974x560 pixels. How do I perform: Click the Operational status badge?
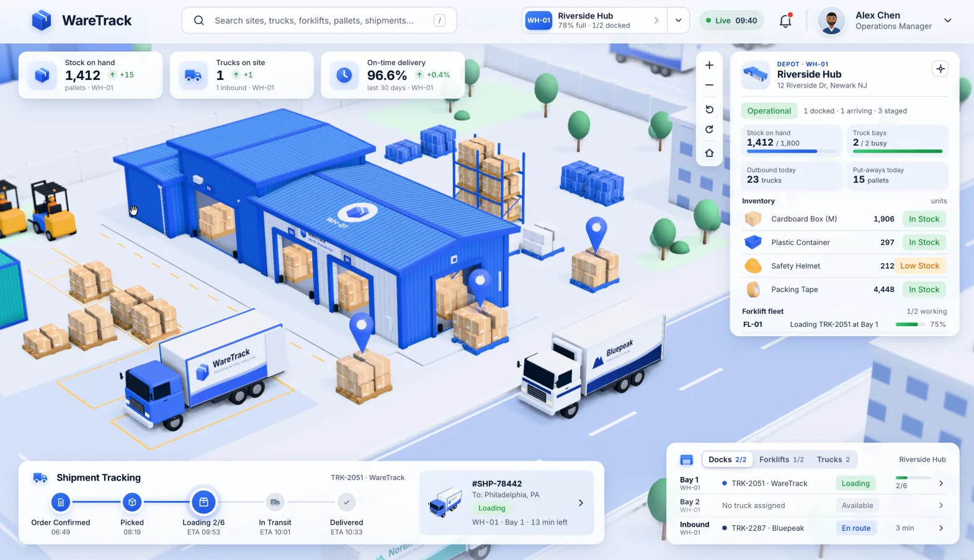pyautogui.click(x=769, y=111)
